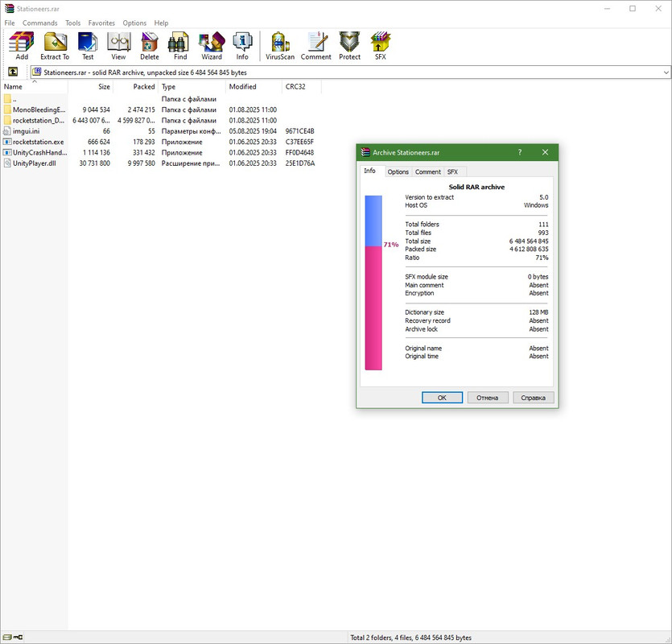Switch to the SFX tab in dialog
Viewport: 672px width, 644px height.
[452, 172]
